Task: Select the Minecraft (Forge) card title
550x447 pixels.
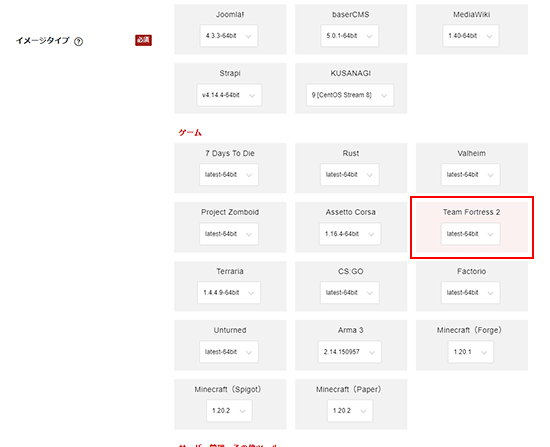Action: (469, 330)
